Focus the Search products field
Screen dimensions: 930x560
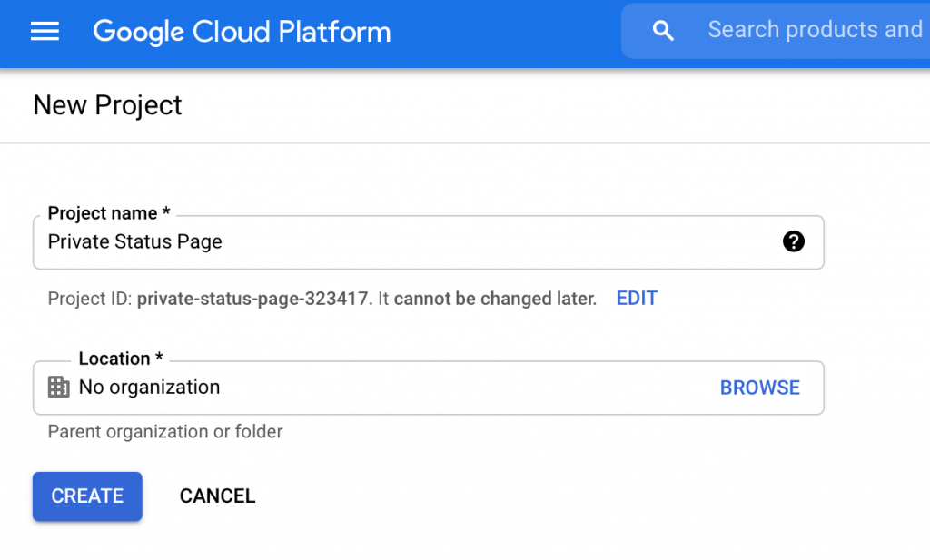[x=776, y=30]
